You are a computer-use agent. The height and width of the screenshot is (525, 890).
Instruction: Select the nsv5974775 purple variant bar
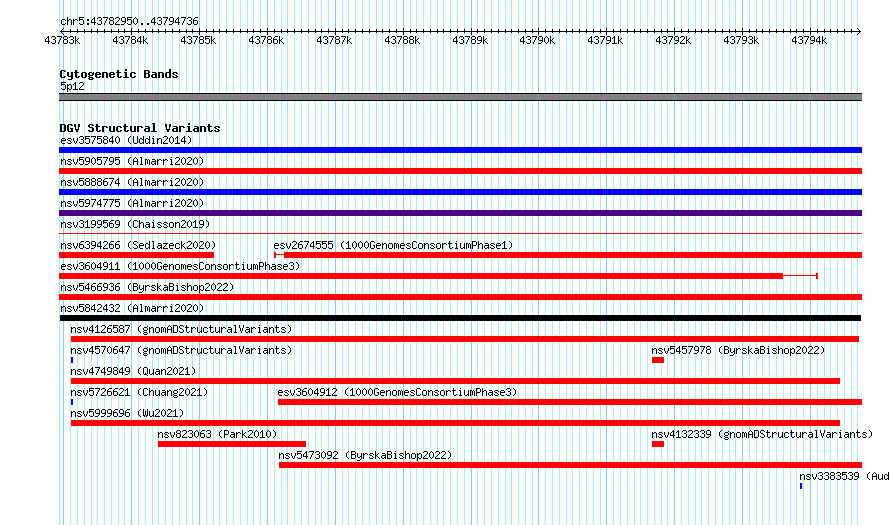pos(460,213)
